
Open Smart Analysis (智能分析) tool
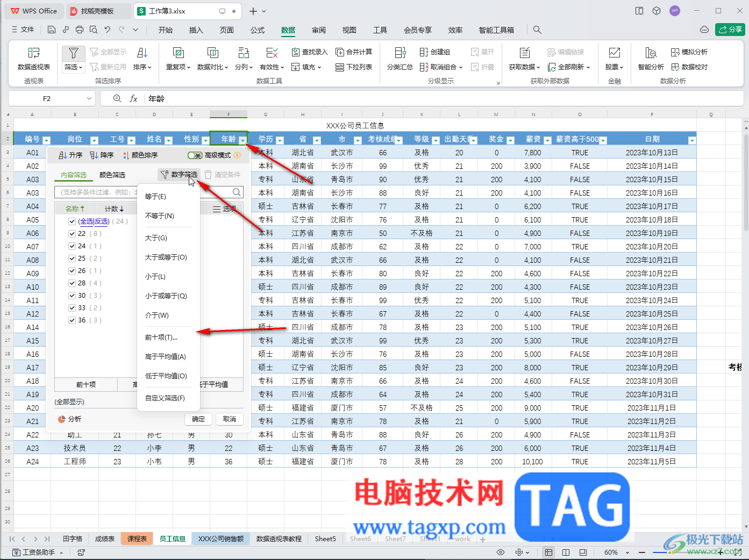coord(651,58)
